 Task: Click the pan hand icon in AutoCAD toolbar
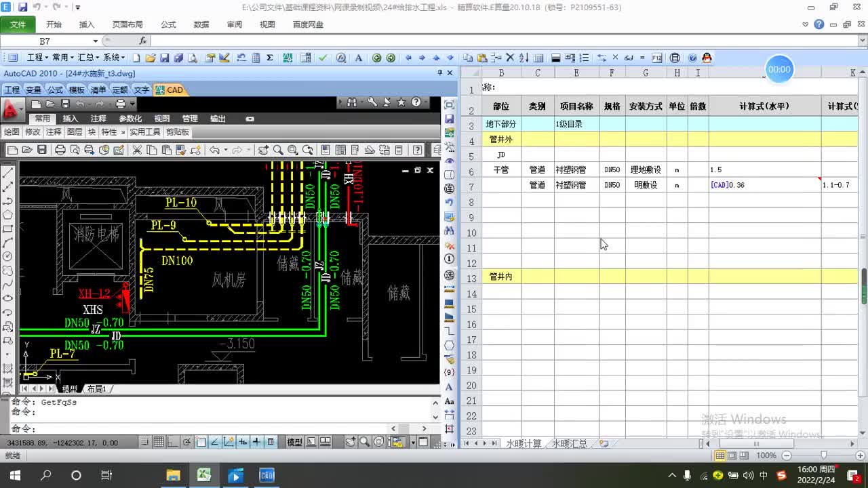coord(263,150)
